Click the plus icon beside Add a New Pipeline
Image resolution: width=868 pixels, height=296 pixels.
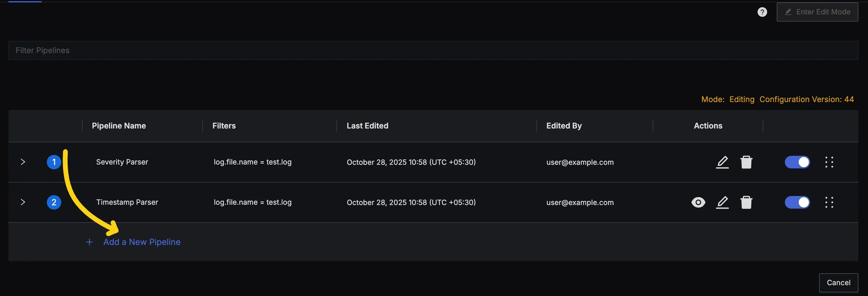[89, 242]
